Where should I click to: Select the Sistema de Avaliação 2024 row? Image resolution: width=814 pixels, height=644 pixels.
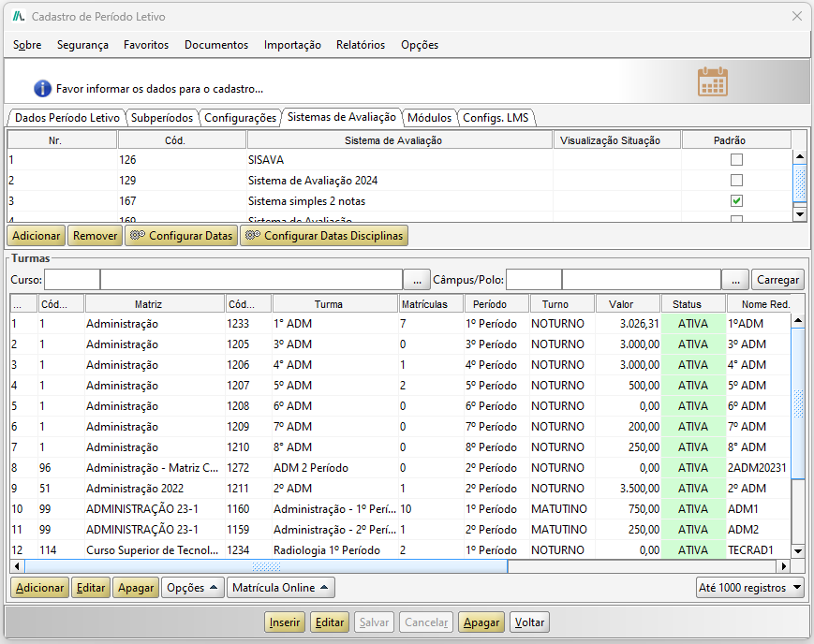point(400,181)
